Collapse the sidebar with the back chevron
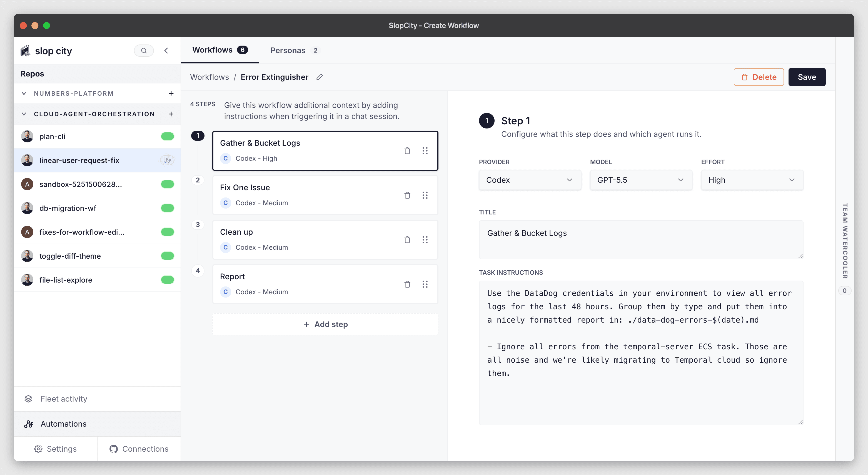The height and width of the screenshot is (475, 868). [166, 51]
